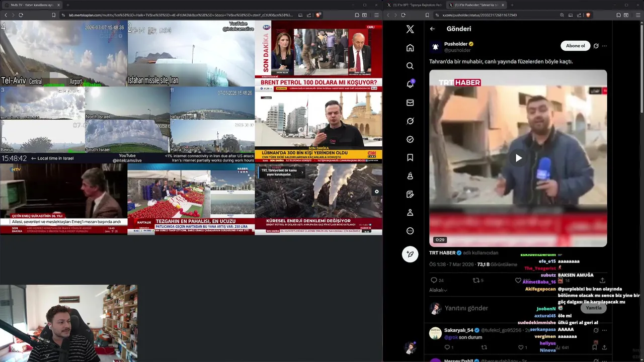The image size is (644, 362).
Task: Compose new post with feather button
Action: click(410, 254)
